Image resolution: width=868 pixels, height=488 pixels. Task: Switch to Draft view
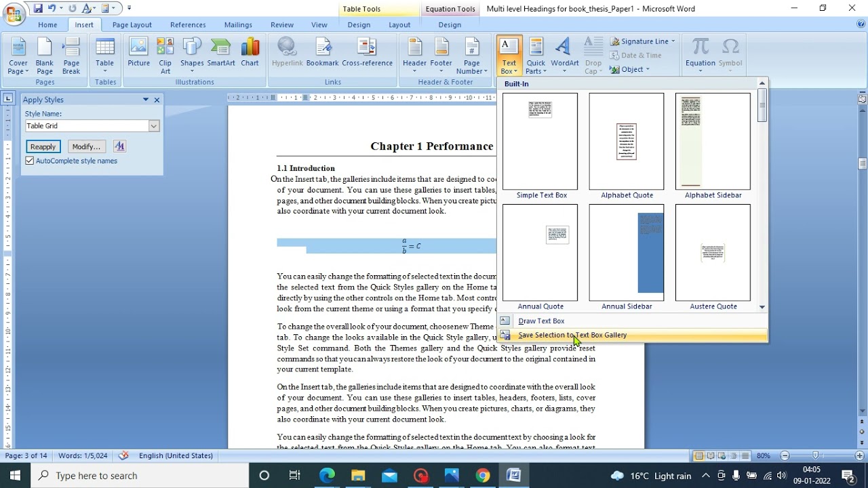point(745,455)
